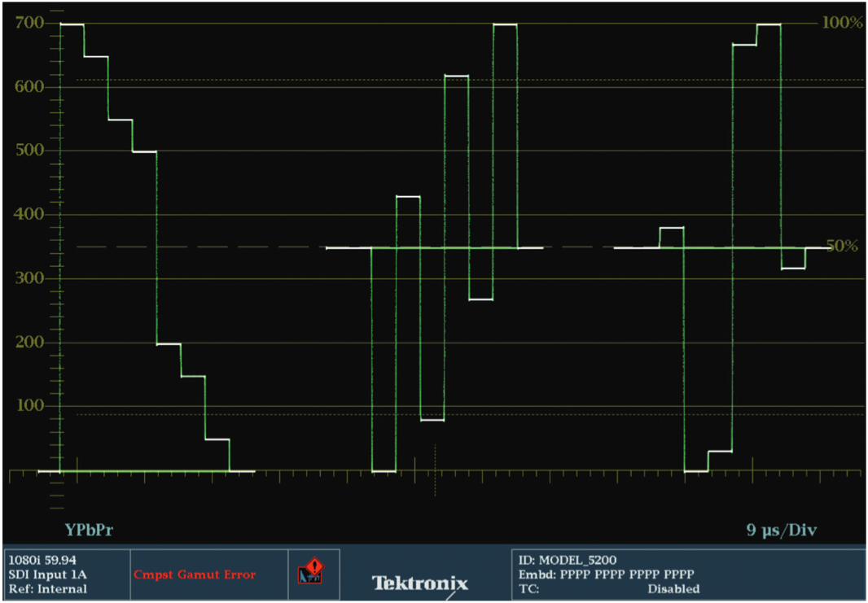
Task: Click the Ref: Internal status entry
Action: tap(47, 588)
